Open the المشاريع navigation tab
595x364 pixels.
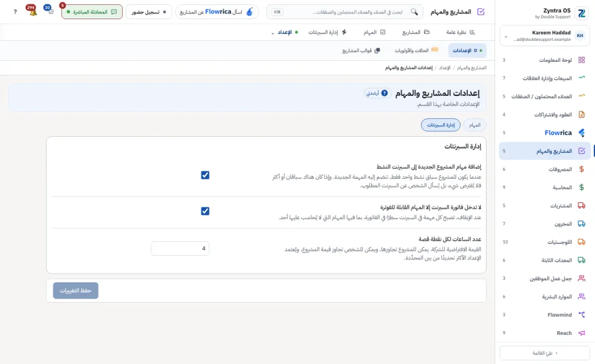[x=416, y=32]
